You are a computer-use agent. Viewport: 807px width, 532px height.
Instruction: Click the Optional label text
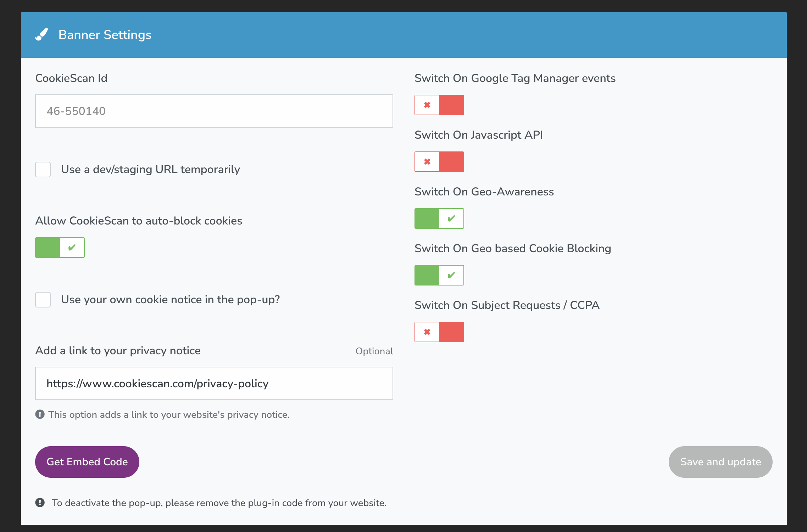click(374, 351)
